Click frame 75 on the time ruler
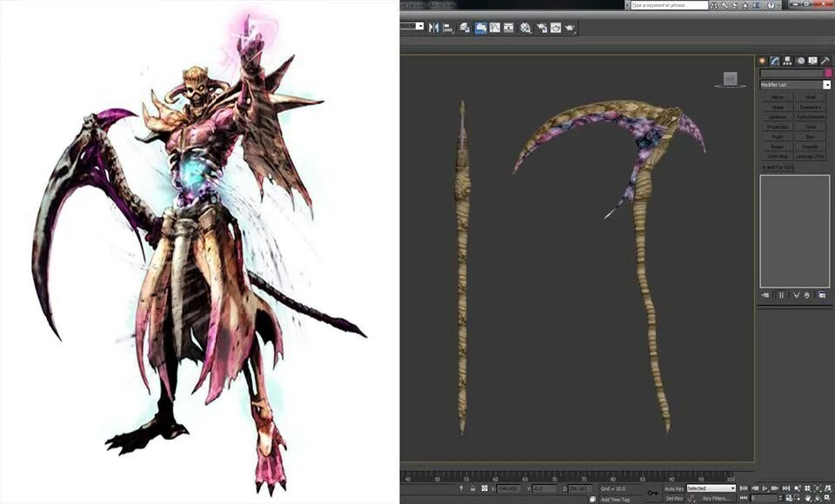This screenshot has height=504, width=835. click(584, 479)
